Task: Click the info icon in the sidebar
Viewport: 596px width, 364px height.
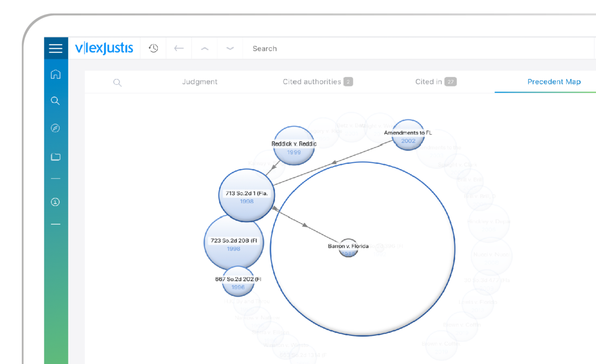Action: [x=55, y=202]
